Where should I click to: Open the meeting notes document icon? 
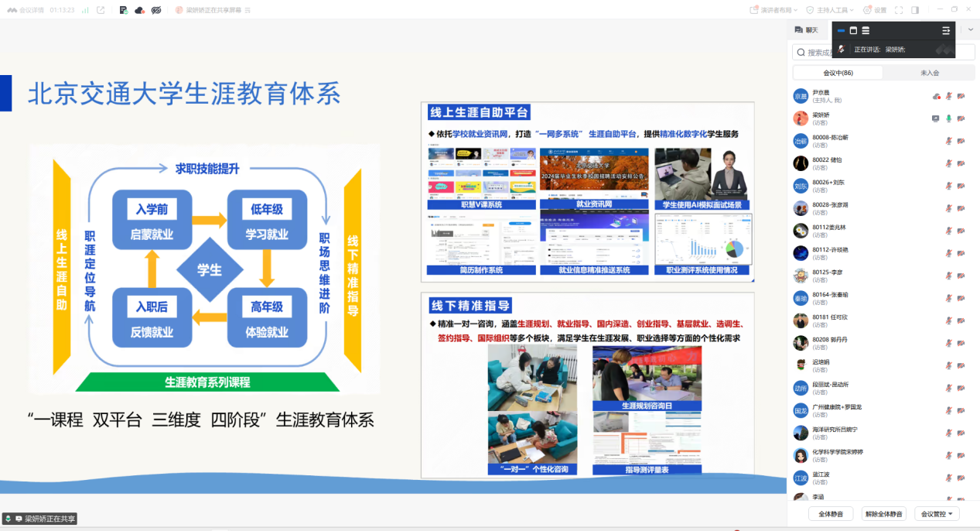(124, 10)
